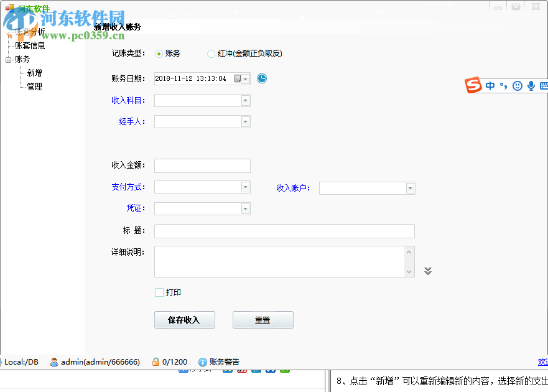Viewport: 548px width, 392px height.
Task: Select 红冲(金额正负取反) radio button
Action: tap(211, 54)
